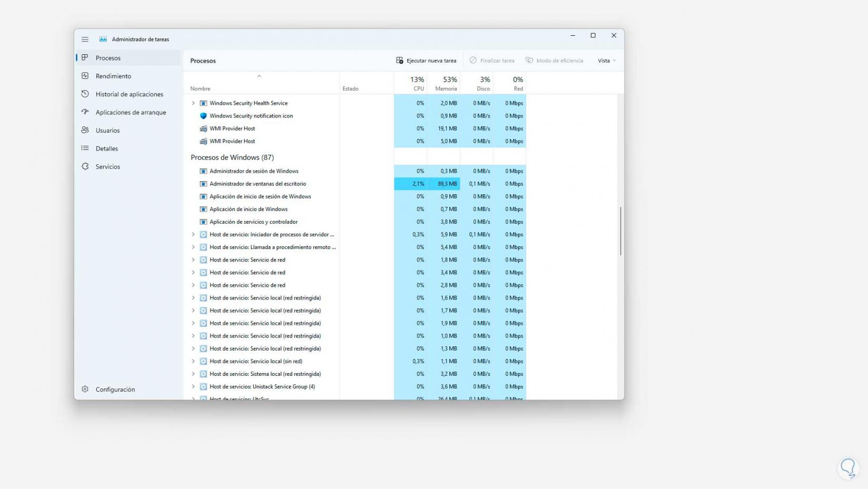This screenshot has width=868, height=489.
Task: Open the Vista dropdown menu
Action: coord(607,61)
